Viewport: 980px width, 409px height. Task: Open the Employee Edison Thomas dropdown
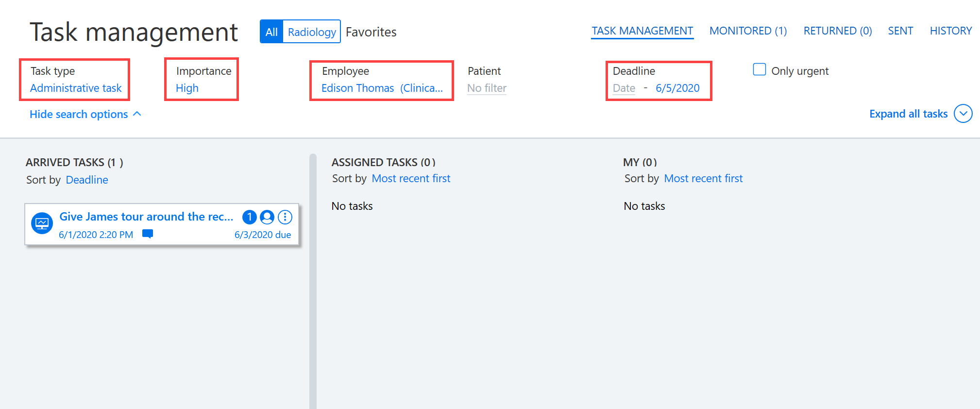[x=382, y=88]
